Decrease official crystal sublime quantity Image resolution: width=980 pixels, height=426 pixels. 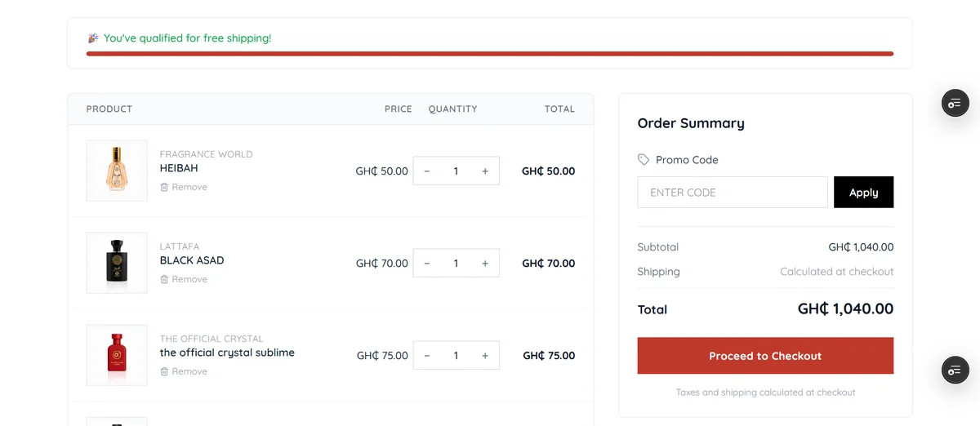pos(427,356)
